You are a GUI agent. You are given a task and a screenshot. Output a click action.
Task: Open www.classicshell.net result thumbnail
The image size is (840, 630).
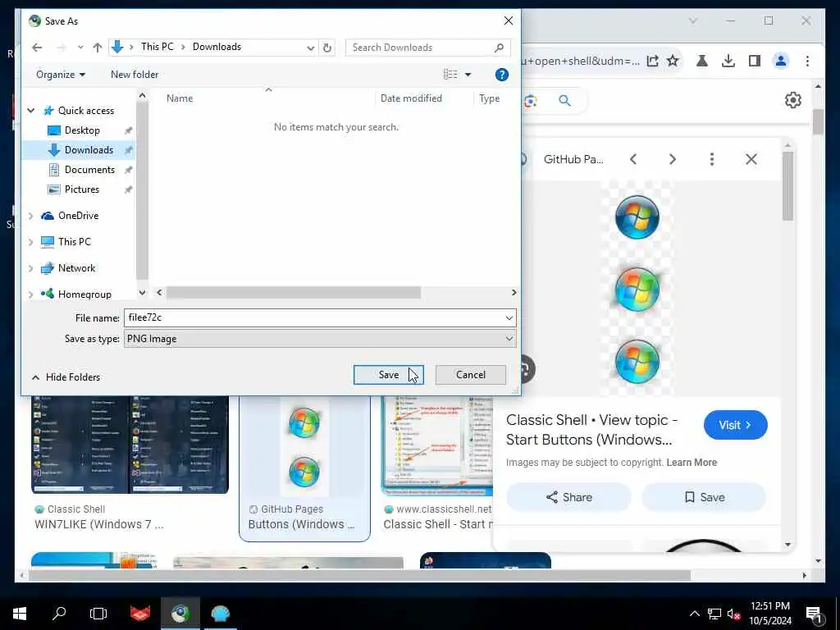(436, 445)
